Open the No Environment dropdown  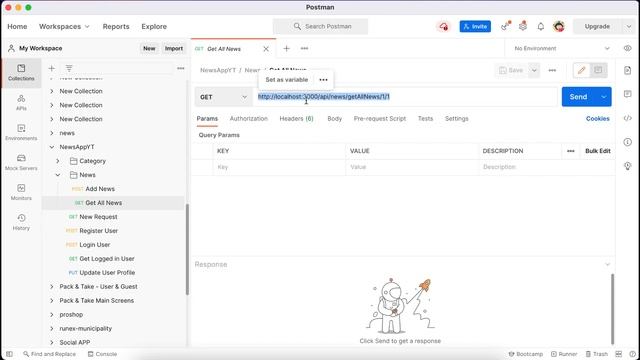coord(562,48)
